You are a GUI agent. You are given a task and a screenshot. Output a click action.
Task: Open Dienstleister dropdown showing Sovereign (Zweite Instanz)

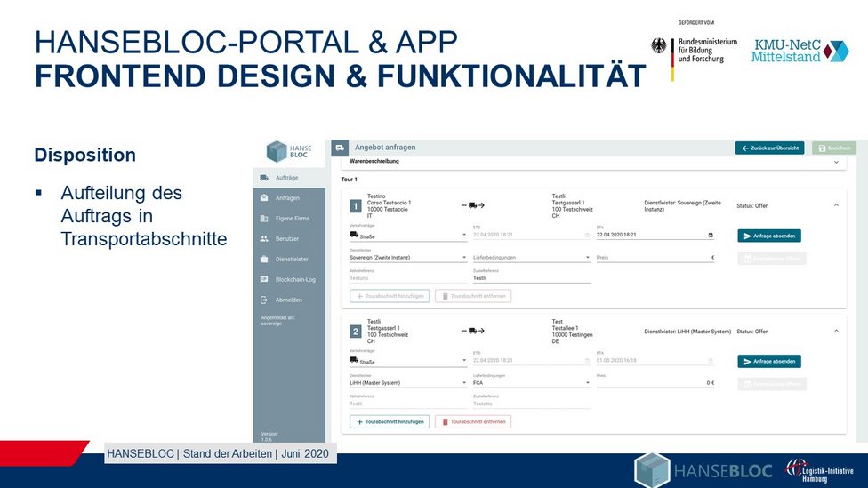(x=408, y=257)
